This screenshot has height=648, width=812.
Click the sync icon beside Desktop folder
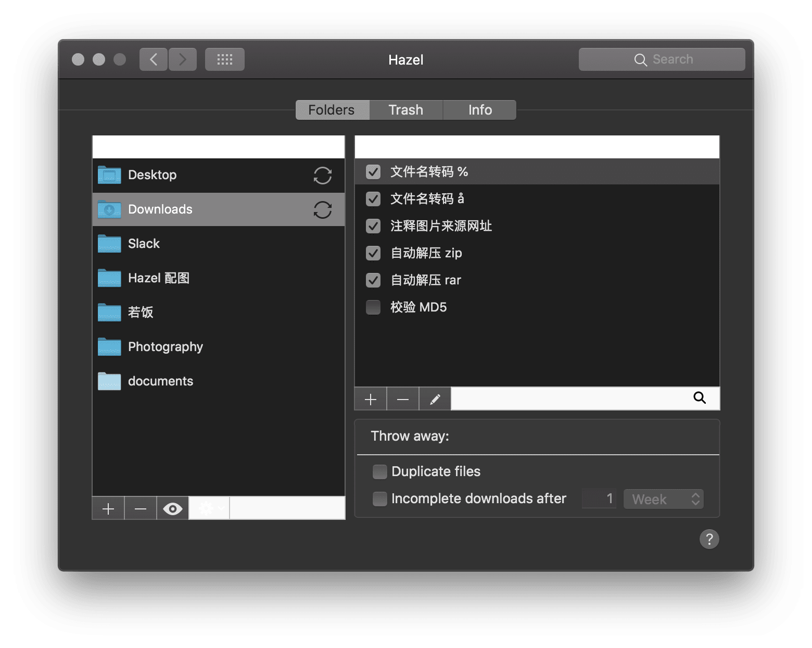click(322, 176)
